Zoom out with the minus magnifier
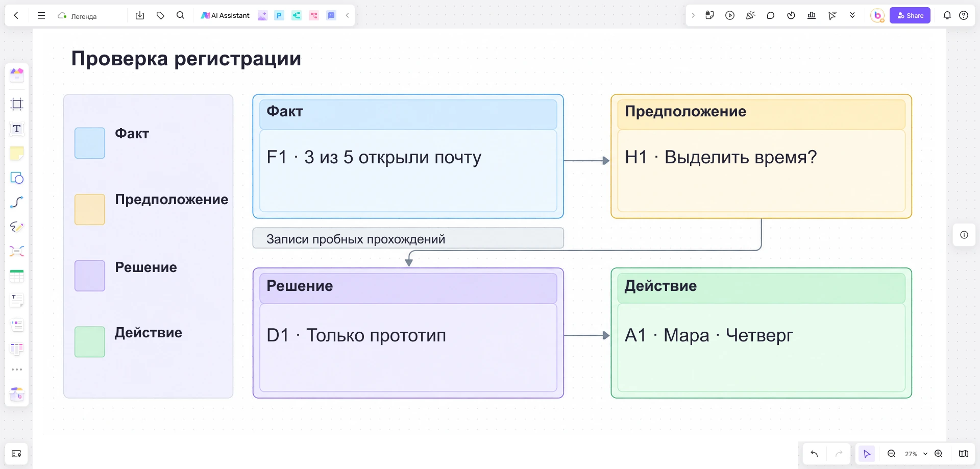 (x=891, y=454)
